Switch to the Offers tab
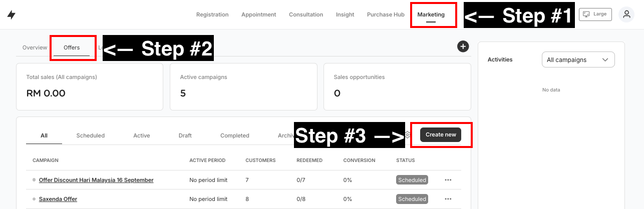644x209 pixels. click(72, 47)
